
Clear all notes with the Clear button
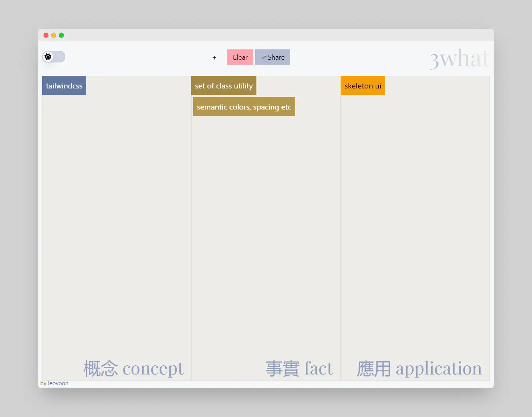tap(240, 57)
